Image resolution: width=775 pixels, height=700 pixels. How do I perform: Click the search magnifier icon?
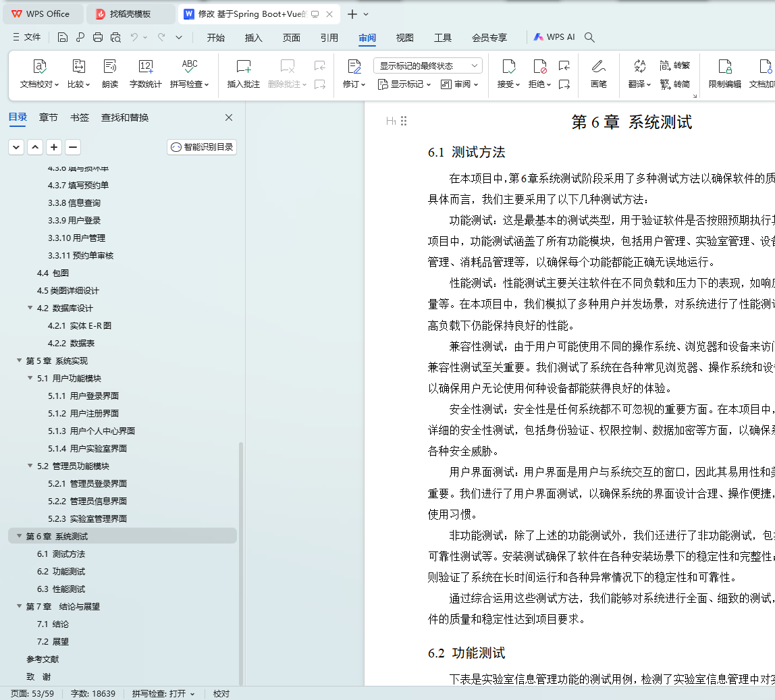(589, 37)
